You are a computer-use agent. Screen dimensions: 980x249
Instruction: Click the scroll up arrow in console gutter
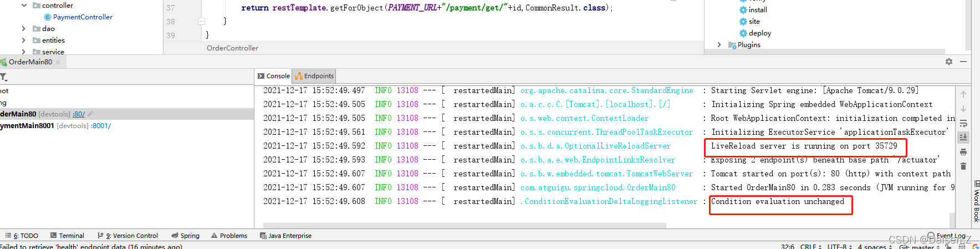pyautogui.click(x=963, y=94)
